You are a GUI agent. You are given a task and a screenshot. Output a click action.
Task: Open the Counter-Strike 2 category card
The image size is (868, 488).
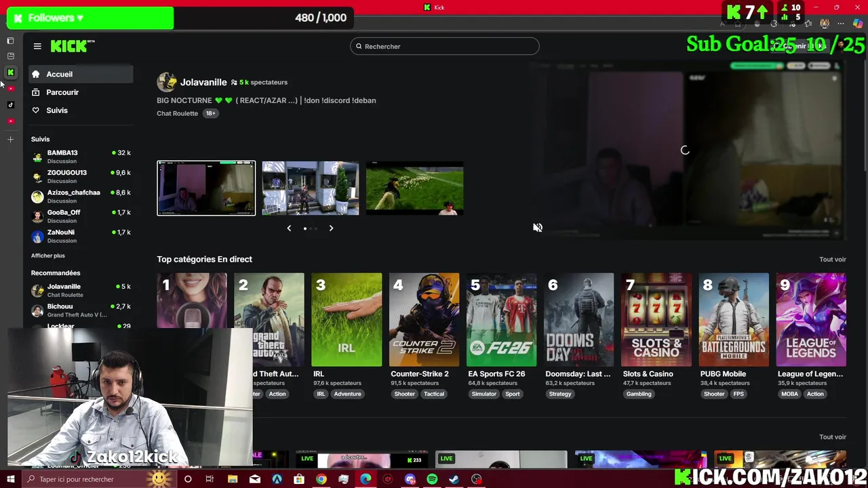click(x=424, y=319)
